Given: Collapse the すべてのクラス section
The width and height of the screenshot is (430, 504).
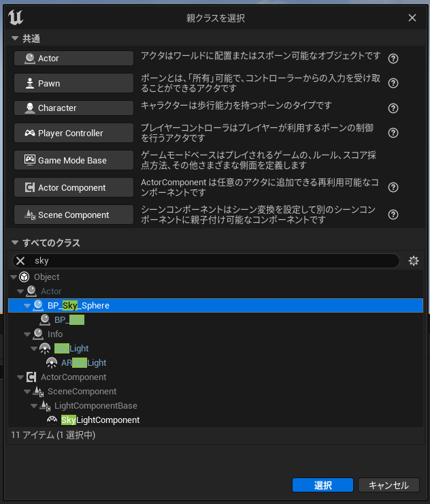Looking at the screenshot, I should 15,242.
